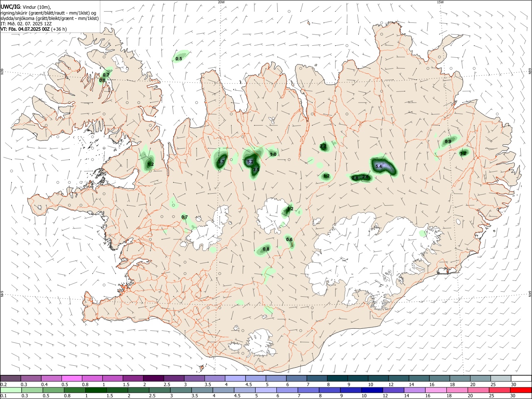This screenshot has width=532, height=399.
Task: Click the first dark mauve 0.2 snow swatch
Action: [10, 378]
